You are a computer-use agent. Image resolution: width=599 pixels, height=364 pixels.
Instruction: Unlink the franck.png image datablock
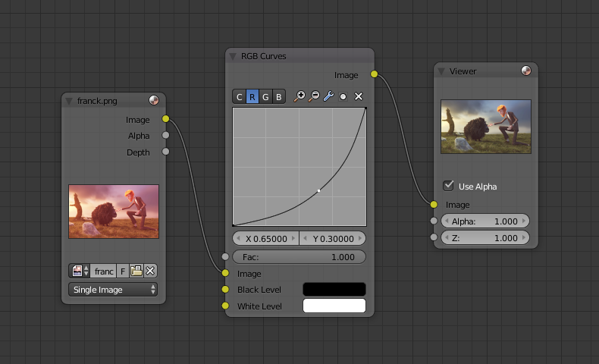pos(150,271)
